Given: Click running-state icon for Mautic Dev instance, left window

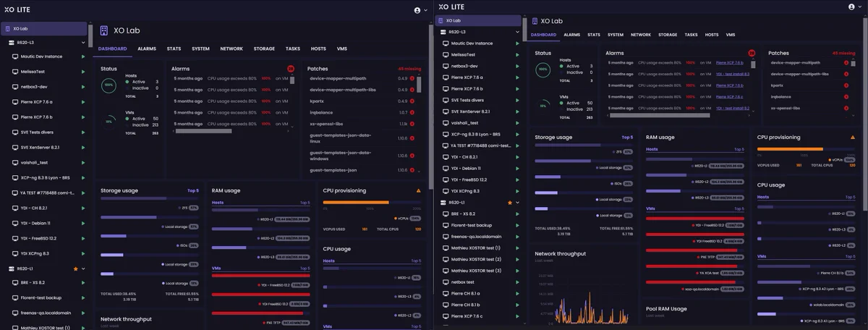Looking at the screenshot, I should point(84,56).
